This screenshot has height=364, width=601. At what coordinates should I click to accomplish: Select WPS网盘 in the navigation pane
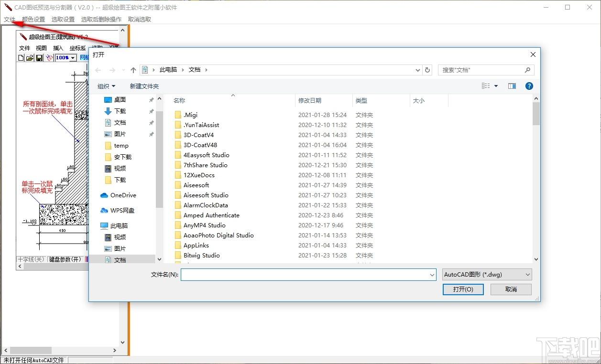coord(122,210)
